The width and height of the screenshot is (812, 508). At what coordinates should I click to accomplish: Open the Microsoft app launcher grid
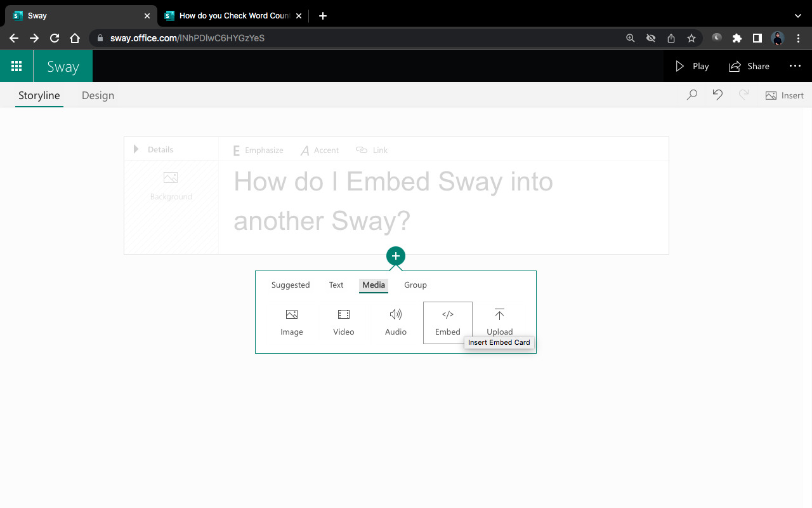click(x=16, y=65)
